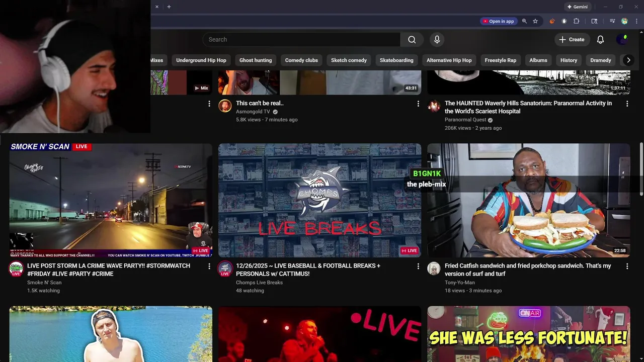This screenshot has width=644, height=362.
Task: Click the Open in app button
Action: click(x=498, y=21)
